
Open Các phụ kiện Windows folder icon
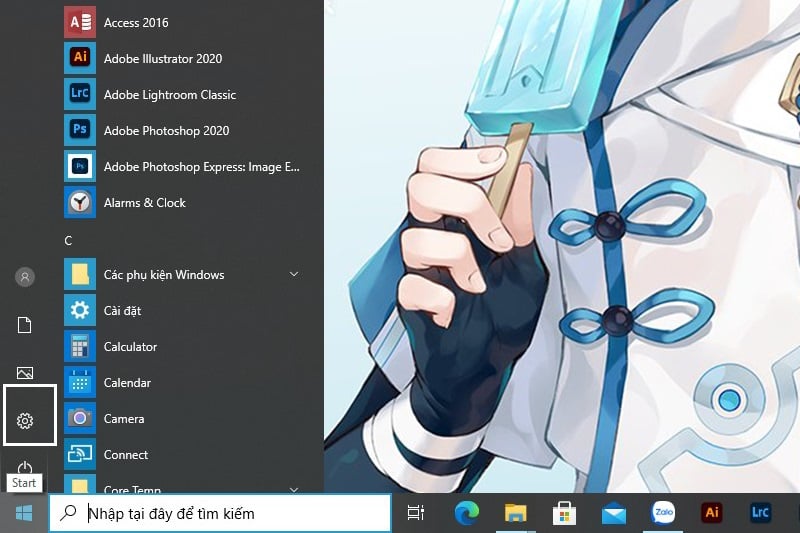pos(80,274)
